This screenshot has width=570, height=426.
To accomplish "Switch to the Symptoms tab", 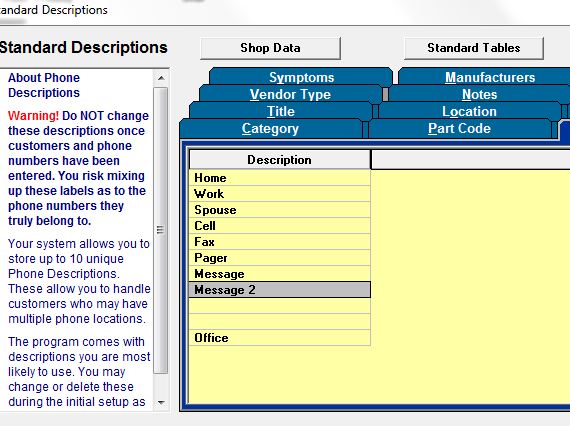I will point(301,77).
